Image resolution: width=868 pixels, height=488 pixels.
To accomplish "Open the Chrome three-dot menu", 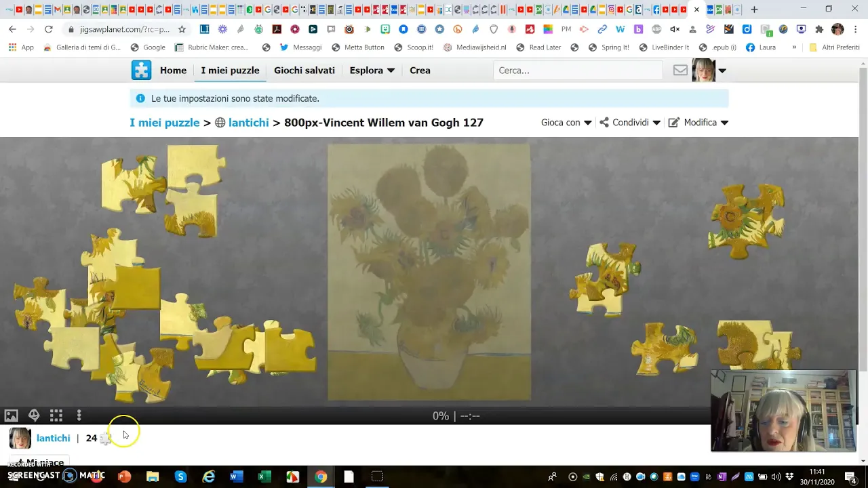I will click(856, 29).
